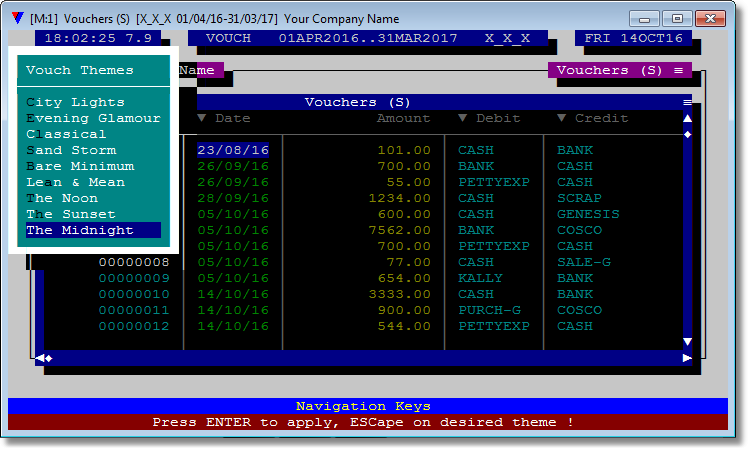The width and height of the screenshot is (748, 450).
Task: Open the Credit column sort dropdown
Action: coord(561,118)
